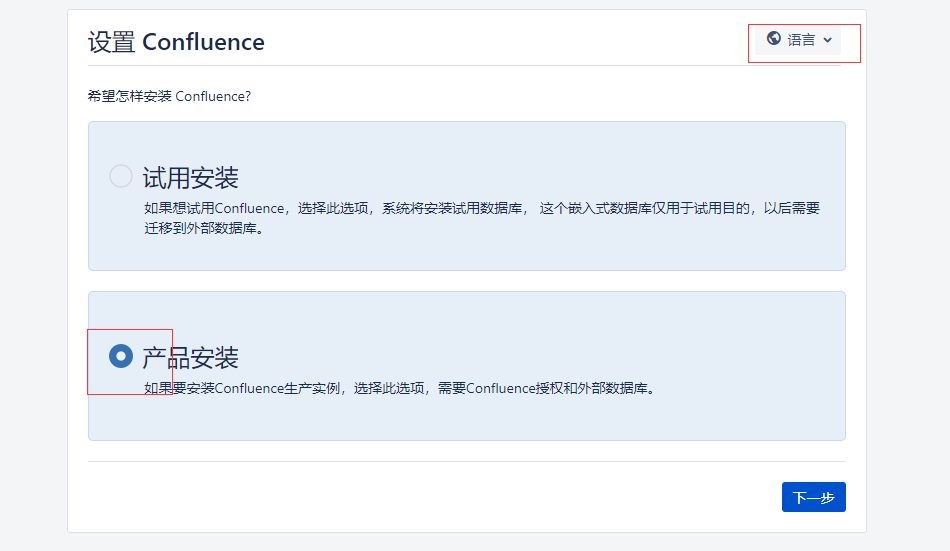Click the 设置 Confluence page heading
Screen dimensions: 950x551
(176, 42)
